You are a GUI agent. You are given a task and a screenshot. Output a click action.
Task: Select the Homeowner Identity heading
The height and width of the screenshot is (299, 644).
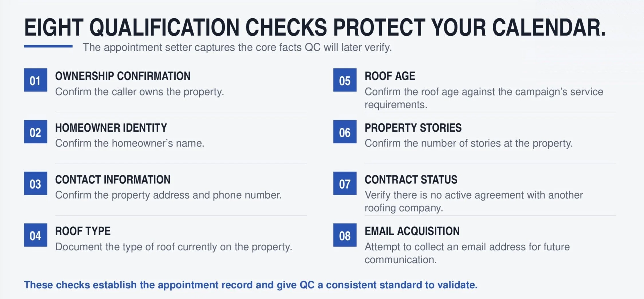(111, 128)
